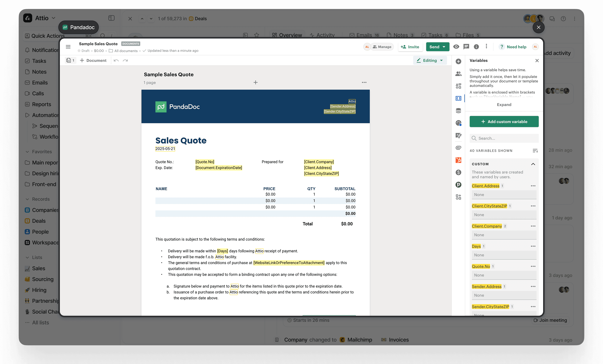The width and height of the screenshot is (603, 364).
Task: Click the Invite button
Action: tap(410, 47)
